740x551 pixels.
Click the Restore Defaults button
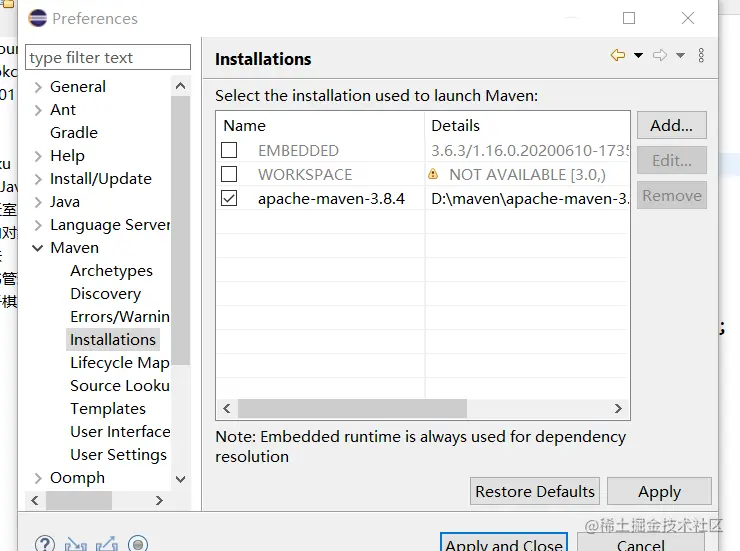tap(535, 492)
